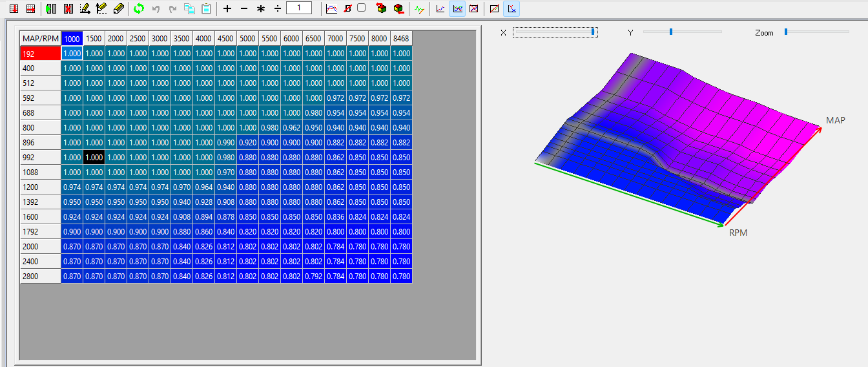
Task: Click the black highlighted cell in row 992
Action: coord(94,158)
